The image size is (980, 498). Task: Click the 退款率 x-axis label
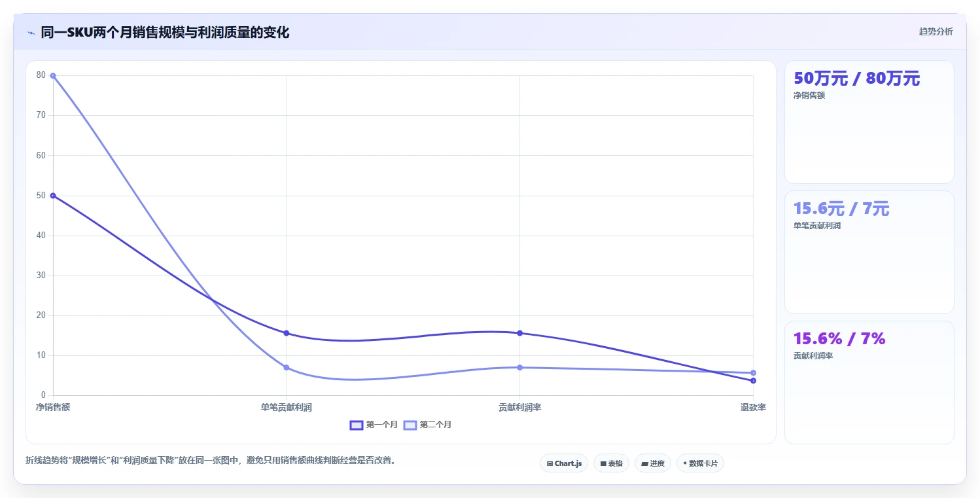[x=753, y=407]
